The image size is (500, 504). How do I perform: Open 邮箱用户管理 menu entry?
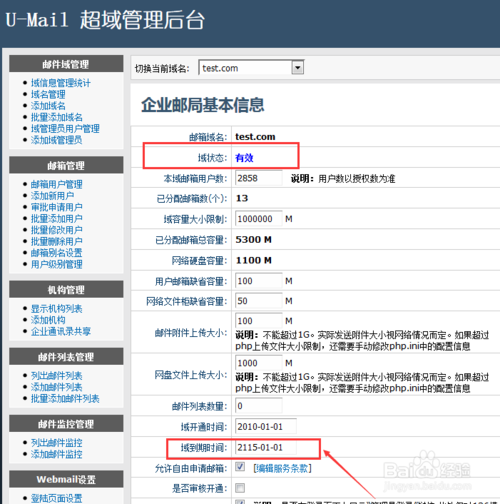57,184
